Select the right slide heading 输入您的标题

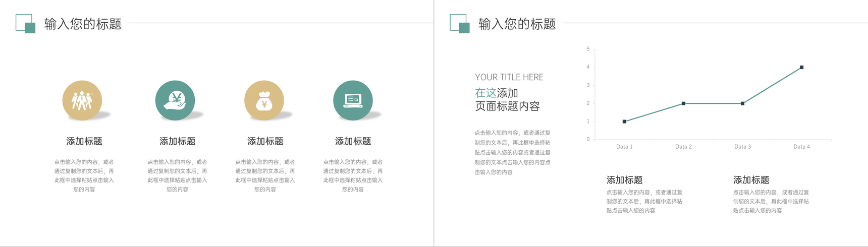[x=517, y=24]
